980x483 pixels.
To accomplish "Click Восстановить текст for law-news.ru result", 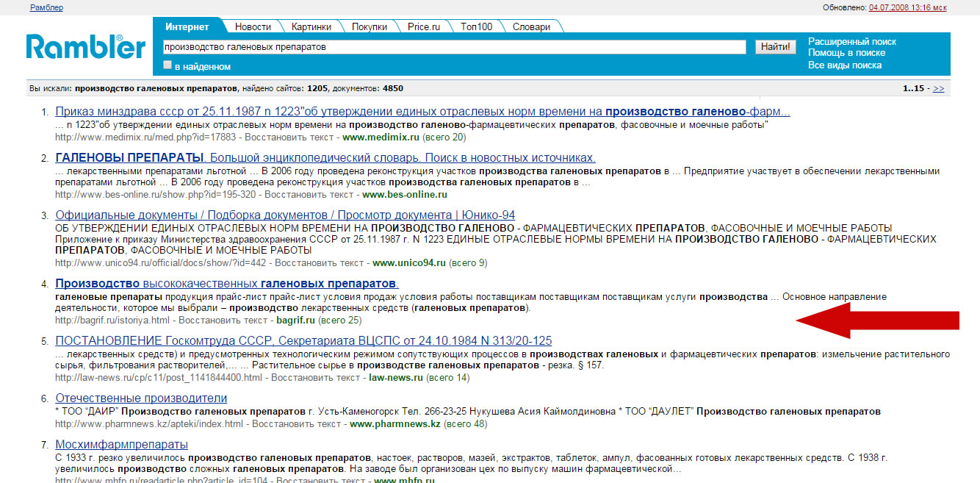I will [x=317, y=378].
